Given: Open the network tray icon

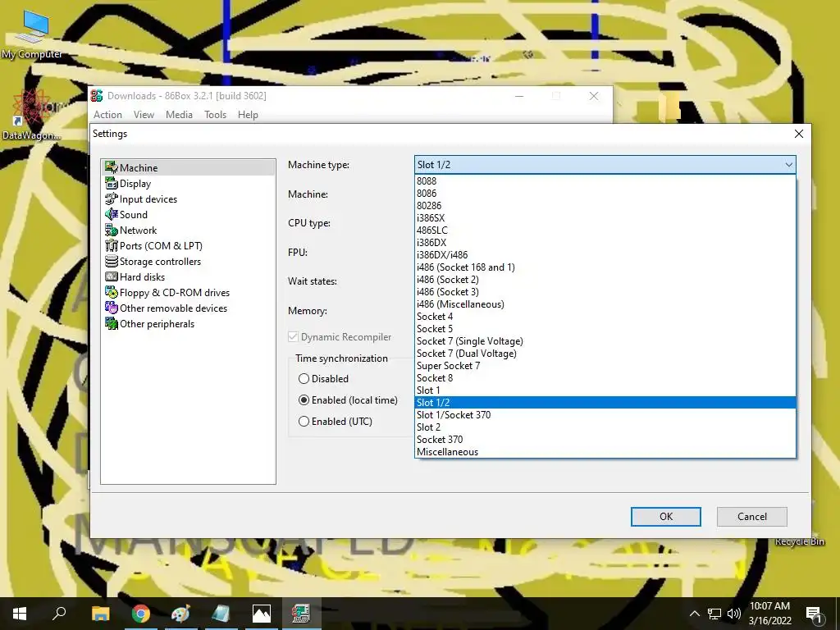Looking at the screenshot, I should [x=714, y=614].
